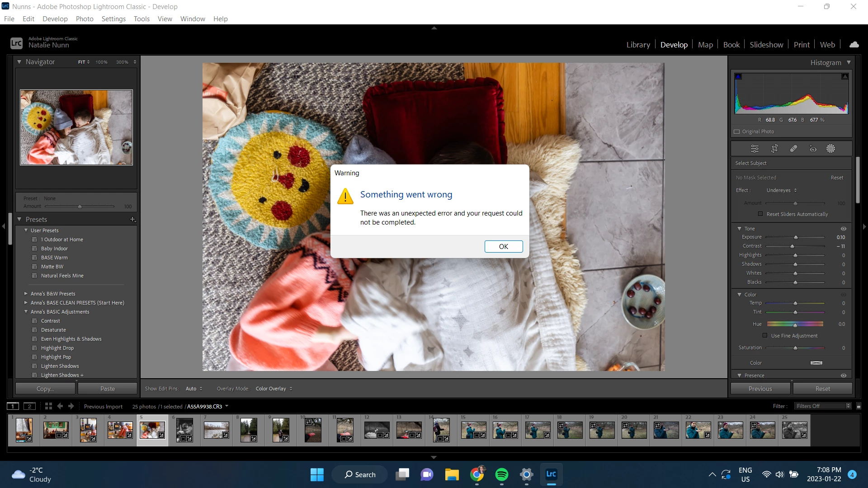Open grid view from filmstrip bar

[48, 406]
